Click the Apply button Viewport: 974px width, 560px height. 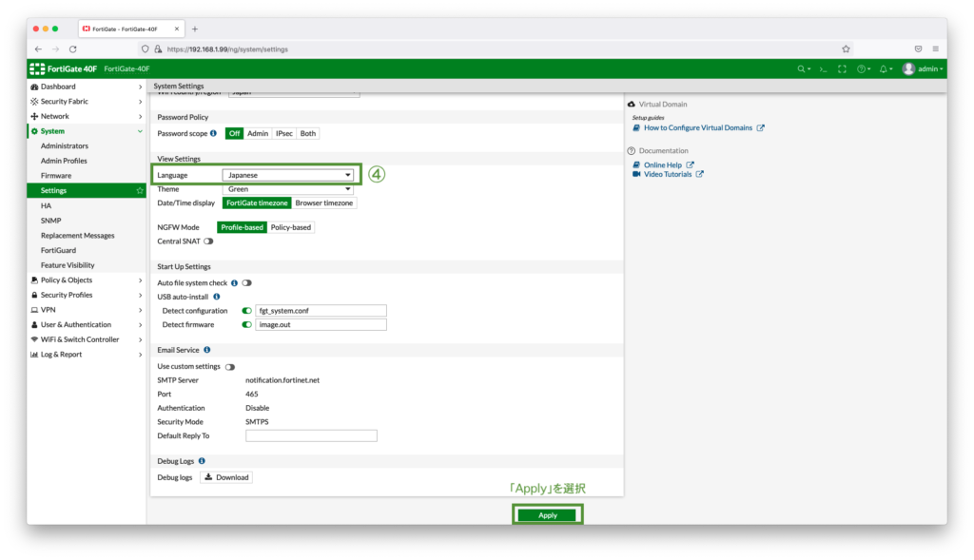point(547,515)
